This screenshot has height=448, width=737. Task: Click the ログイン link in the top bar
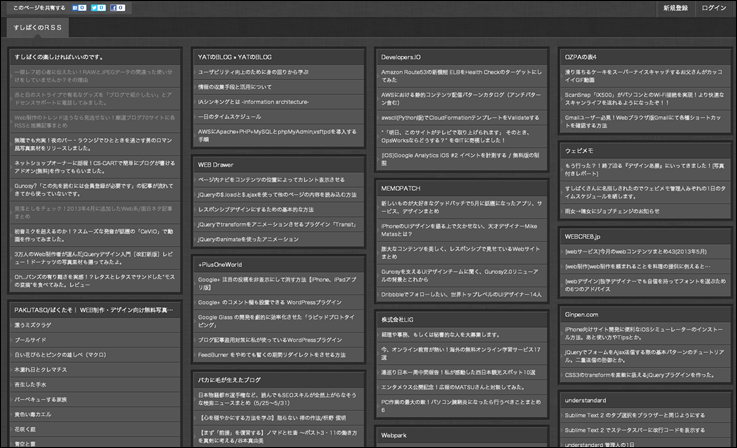point(714,8)
